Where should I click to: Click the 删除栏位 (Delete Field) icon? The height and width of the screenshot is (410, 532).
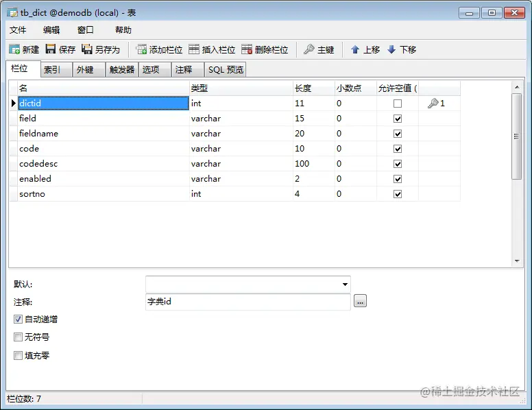tap(247, 49)
